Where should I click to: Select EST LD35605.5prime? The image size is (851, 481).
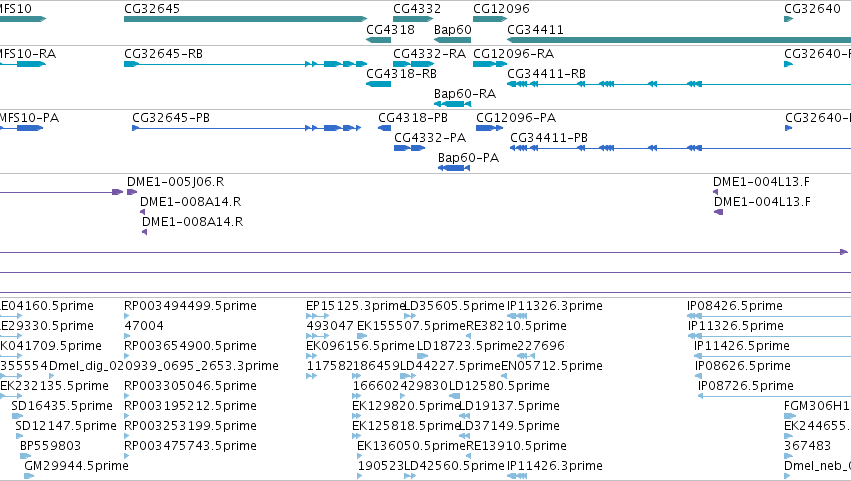pyautogui.click(x=455, y=306)
